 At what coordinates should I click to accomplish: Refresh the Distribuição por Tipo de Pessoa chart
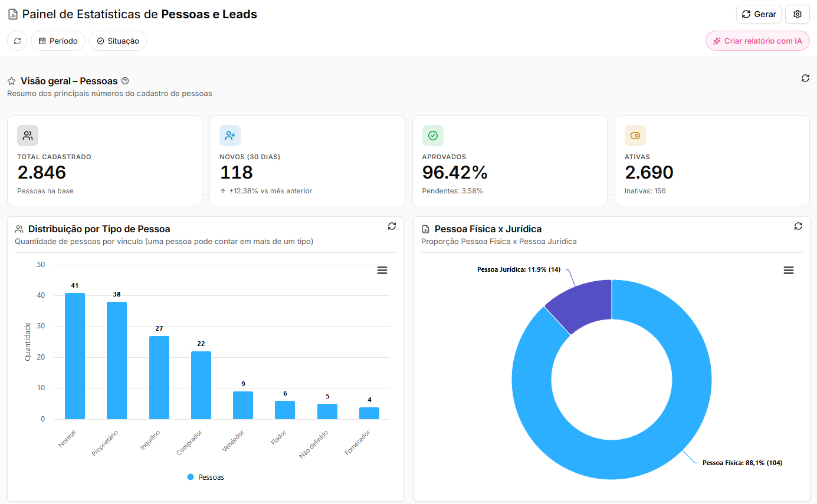tap(392, 226)
